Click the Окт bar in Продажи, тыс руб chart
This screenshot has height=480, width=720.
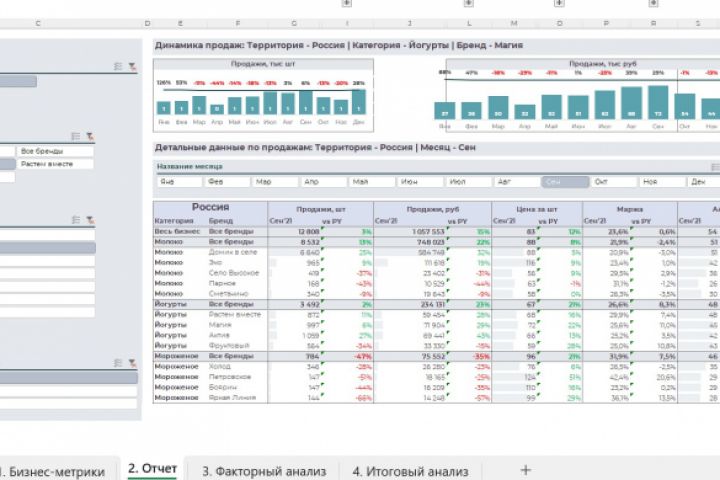(685, 107)
